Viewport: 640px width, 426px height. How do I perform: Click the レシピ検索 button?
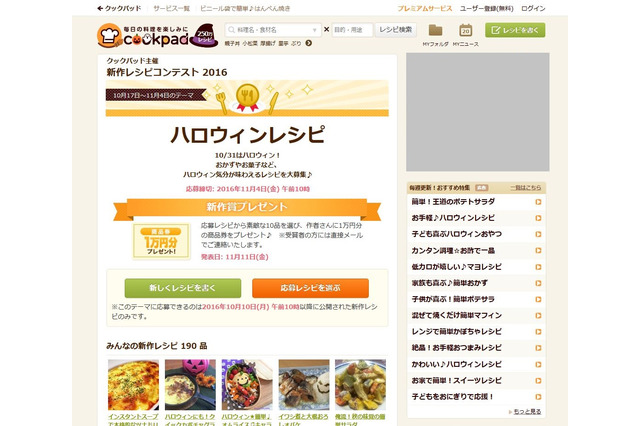coord(396,30)
